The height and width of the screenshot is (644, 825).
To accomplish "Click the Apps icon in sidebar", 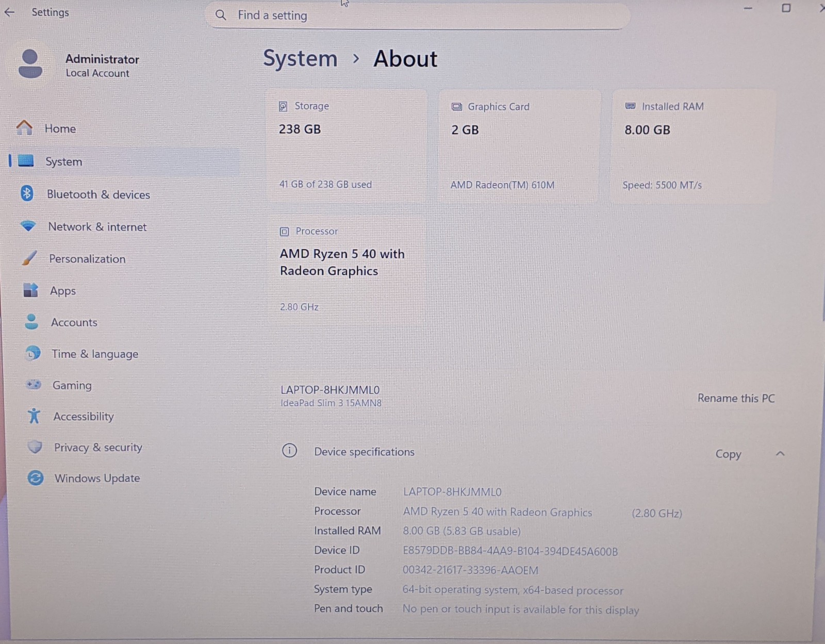I will [31, 290].
